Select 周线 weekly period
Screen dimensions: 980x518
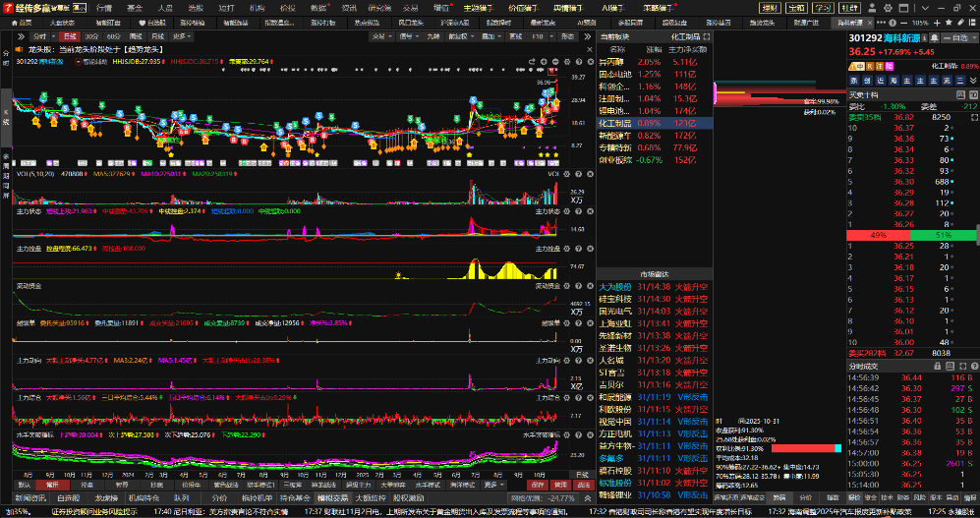click(136, 36)
